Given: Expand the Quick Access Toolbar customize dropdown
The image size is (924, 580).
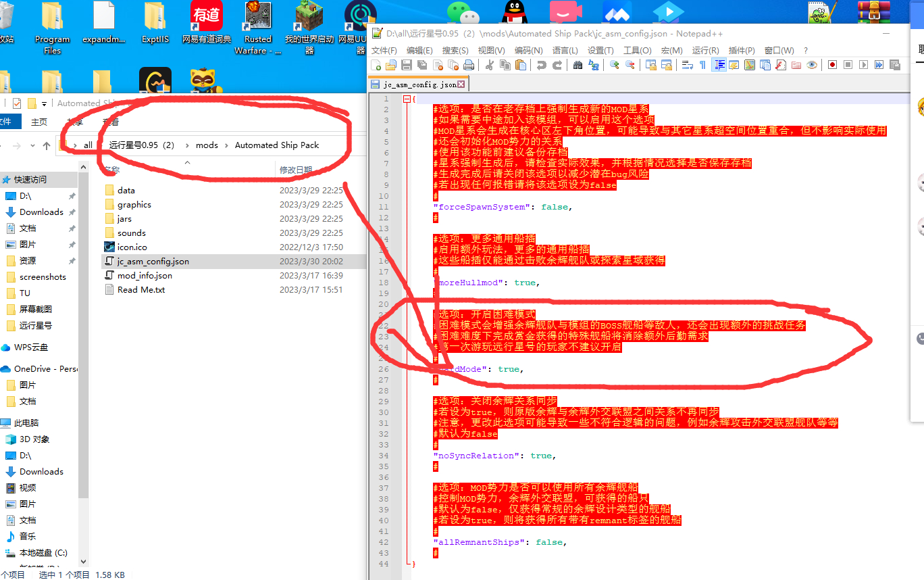Looking at the screenshot, I should tap(45, 103).
